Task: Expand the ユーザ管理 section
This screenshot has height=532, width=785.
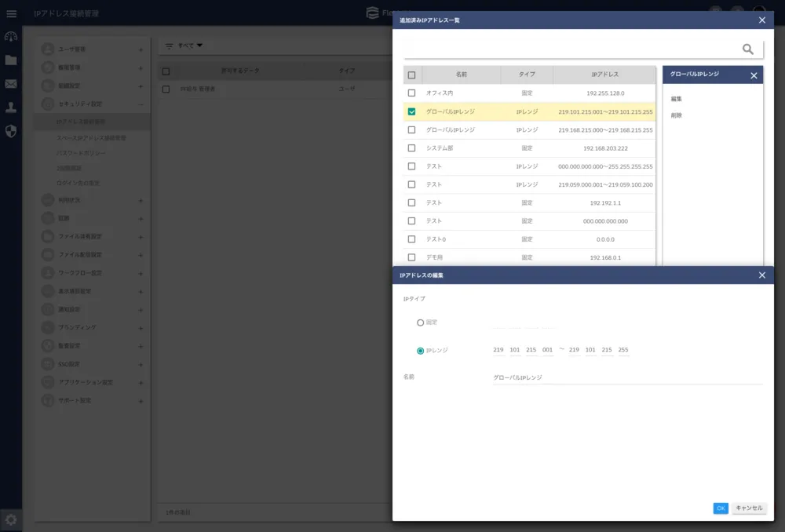Action: 141,49
